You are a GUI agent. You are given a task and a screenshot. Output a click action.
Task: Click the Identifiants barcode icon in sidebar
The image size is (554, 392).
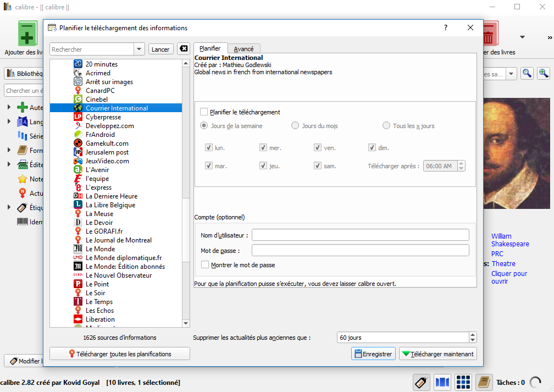pyautogui.click(x=21, y=221)
